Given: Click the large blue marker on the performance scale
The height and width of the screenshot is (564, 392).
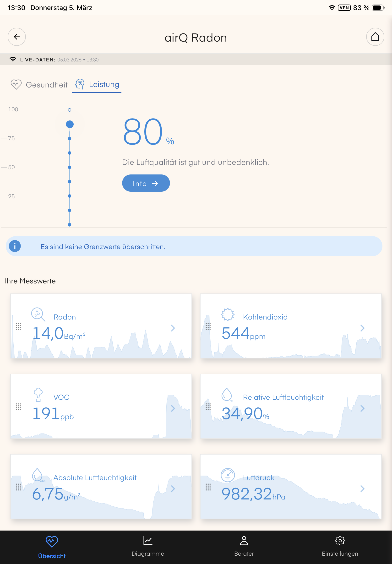Looking at the screenshot, I should 70,124.
